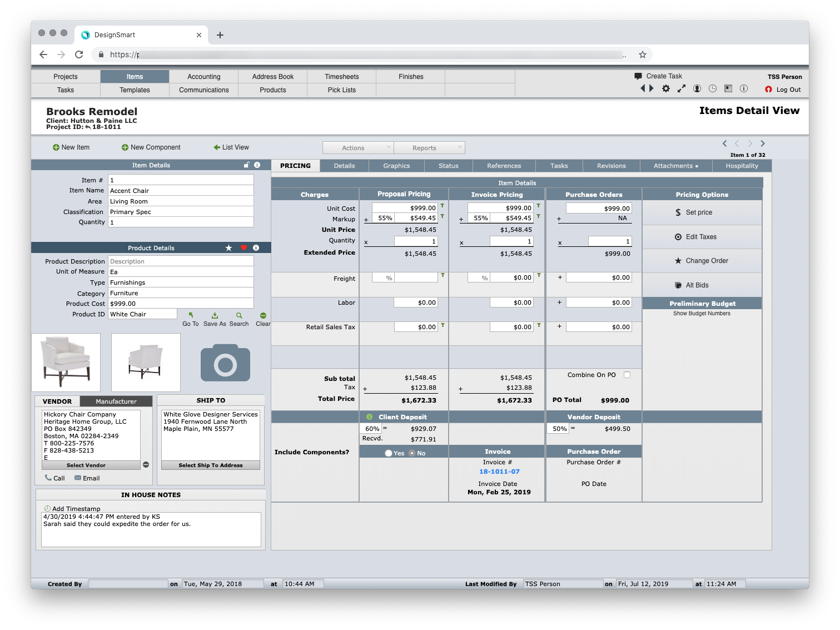Click the camera add-photo placeholder icon
This screenshot has height=630, width=840.
[x=225, y=363]
